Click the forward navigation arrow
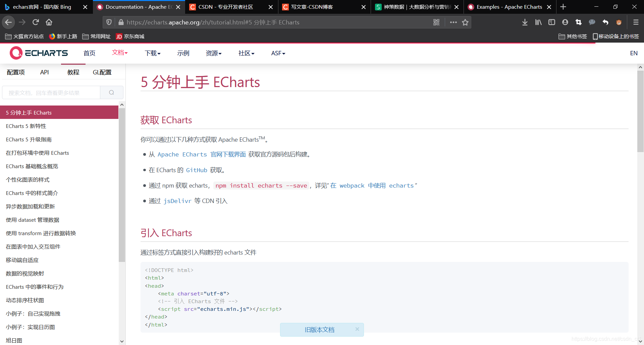 pos(22,22)
